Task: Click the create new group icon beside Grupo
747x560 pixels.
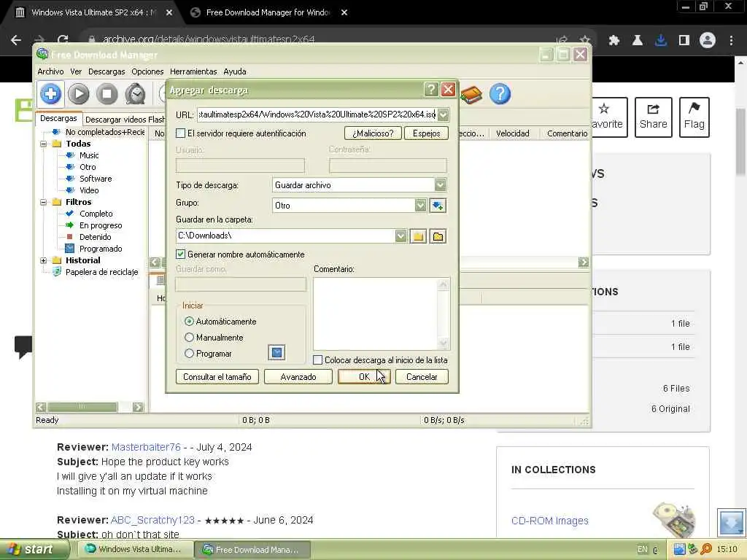Action: (438, 206)
